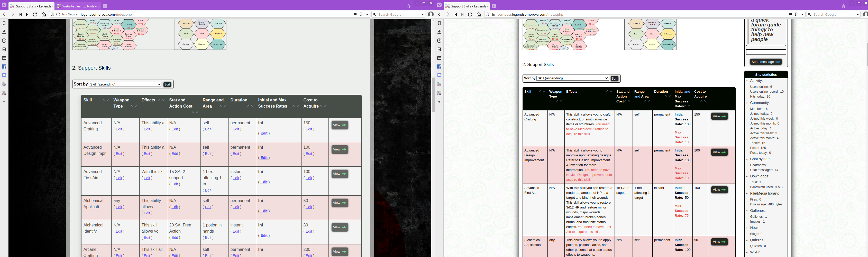The width and height of the screenshot is (868, 257).
Task: Open Notes panel in right window sidebar
Action: (x=439, y=50)
